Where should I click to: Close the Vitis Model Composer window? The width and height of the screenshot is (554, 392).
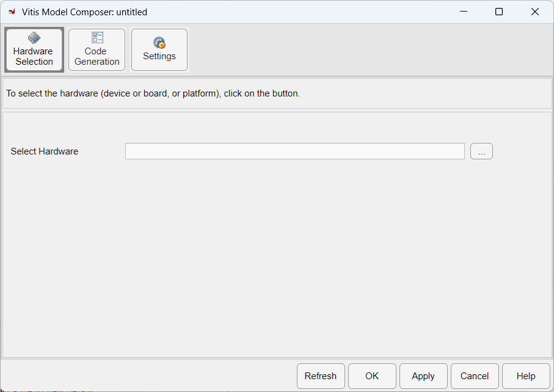pyautogui.click(x=535, y=12)
